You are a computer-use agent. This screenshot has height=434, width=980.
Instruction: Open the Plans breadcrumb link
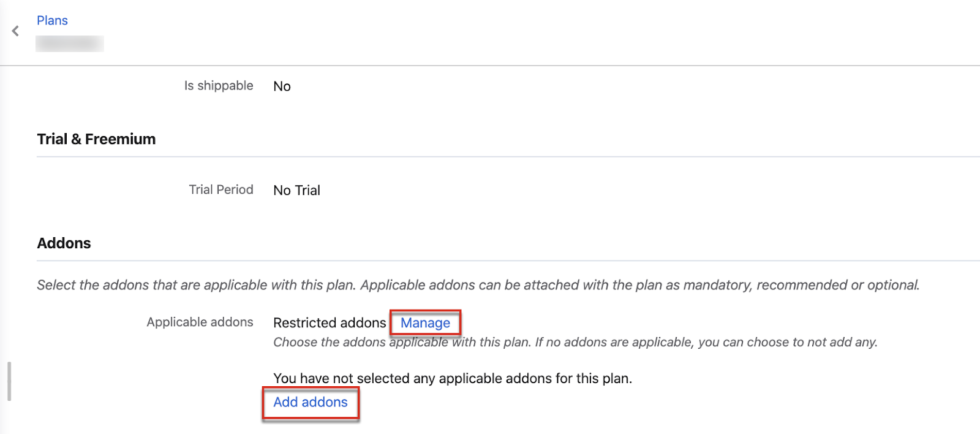point(52,20)
